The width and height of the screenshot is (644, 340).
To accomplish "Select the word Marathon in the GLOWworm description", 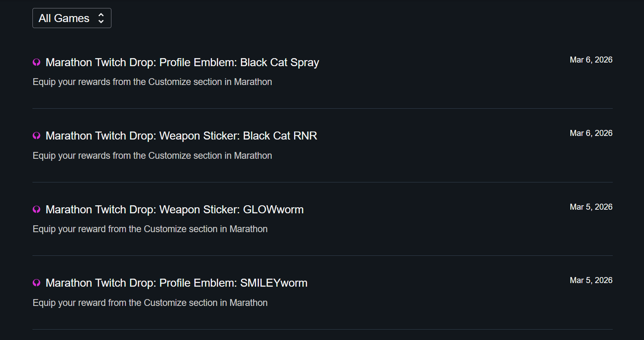I will click(248, 229).
